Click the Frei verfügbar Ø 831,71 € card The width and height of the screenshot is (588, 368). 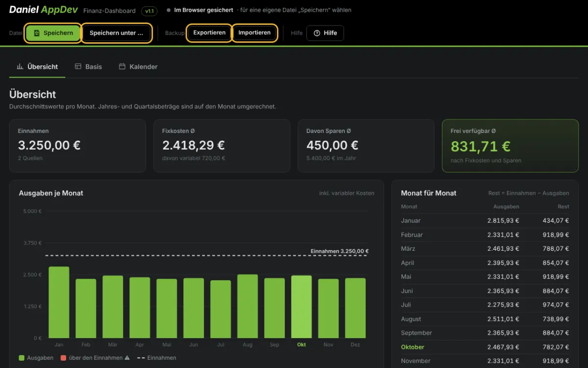510,146
